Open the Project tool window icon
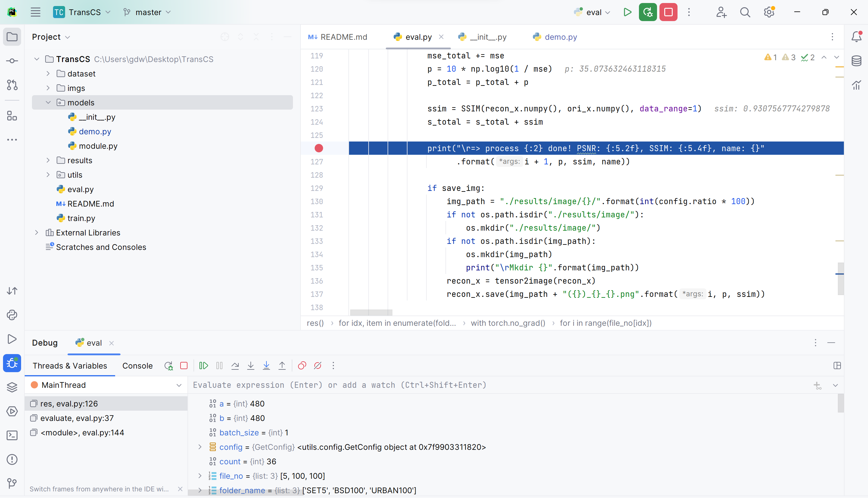This screenshot has width=868, height=498. point(12,37)
